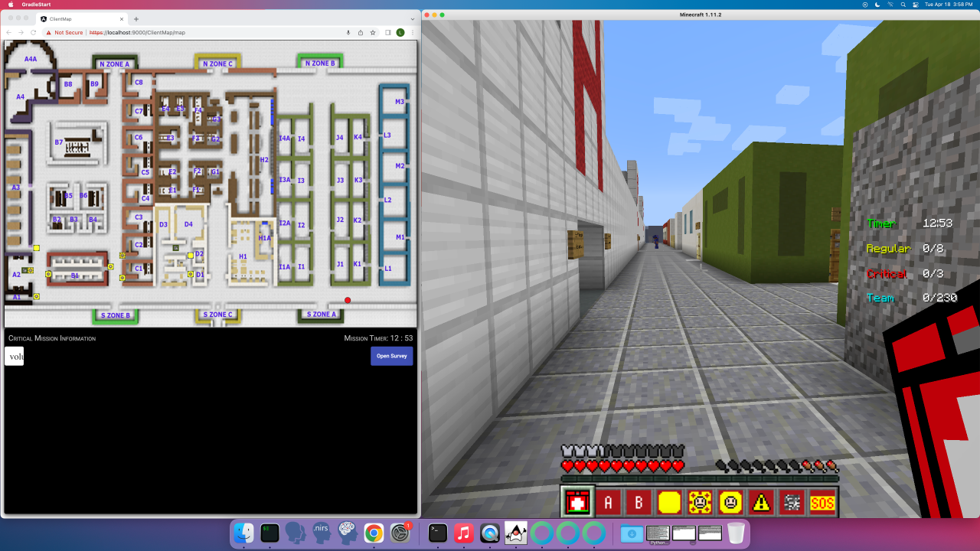
Task: Click N ZONE B label on map
Action: 320,64
